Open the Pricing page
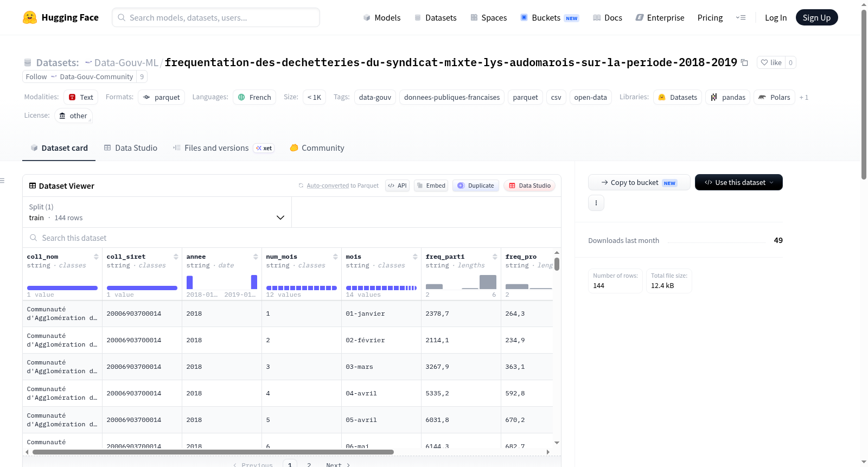Viewport: 868px width, 467px height. click(x=710, y=17)
